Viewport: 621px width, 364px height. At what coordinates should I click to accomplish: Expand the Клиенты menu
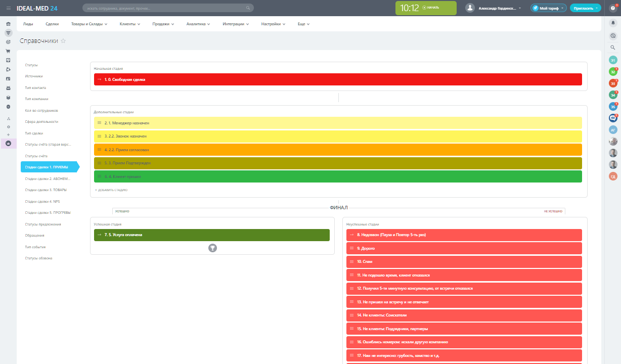coord(130,24)
